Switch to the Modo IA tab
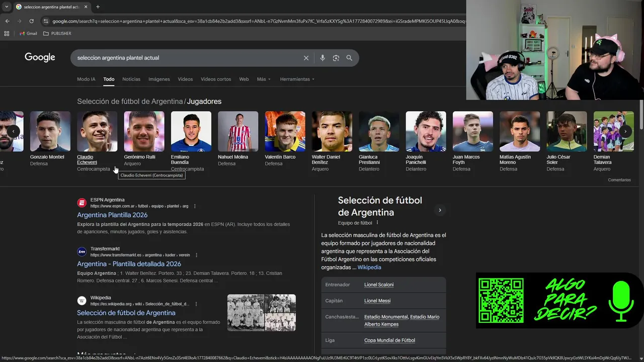The width and height of the screenshot is (644, 362). (x=86, y=79)
